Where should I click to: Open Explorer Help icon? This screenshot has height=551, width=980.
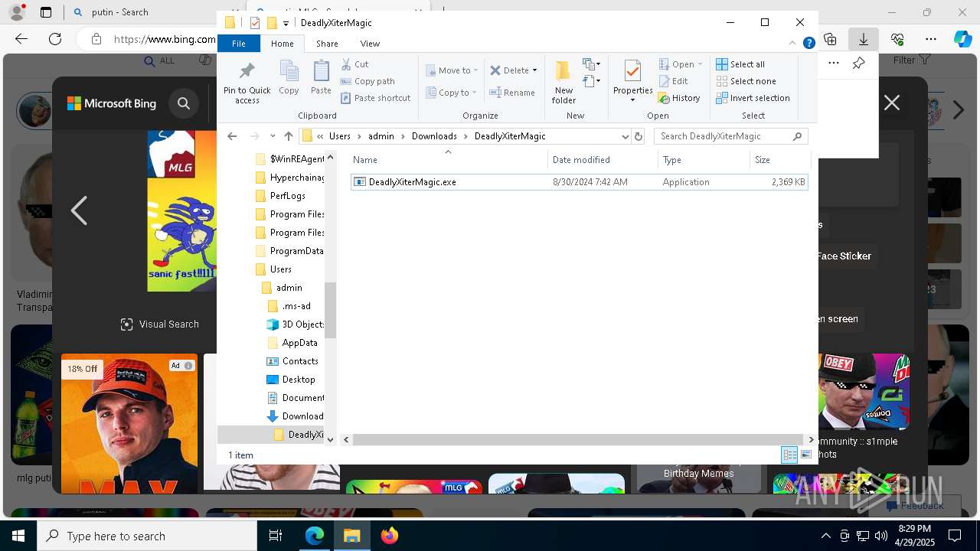click(808, 44)
